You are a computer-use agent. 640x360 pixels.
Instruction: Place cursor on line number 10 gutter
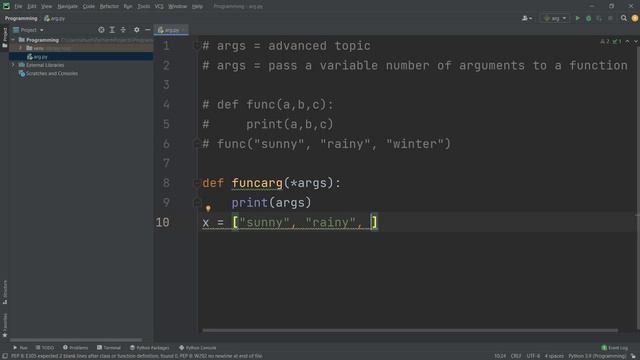(x=162, y=222)
